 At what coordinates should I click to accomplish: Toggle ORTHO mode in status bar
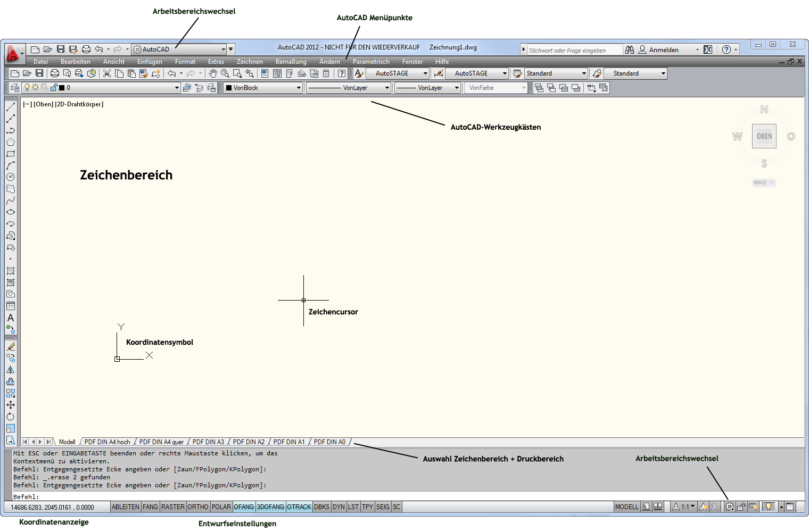click(x=198, y=507)
